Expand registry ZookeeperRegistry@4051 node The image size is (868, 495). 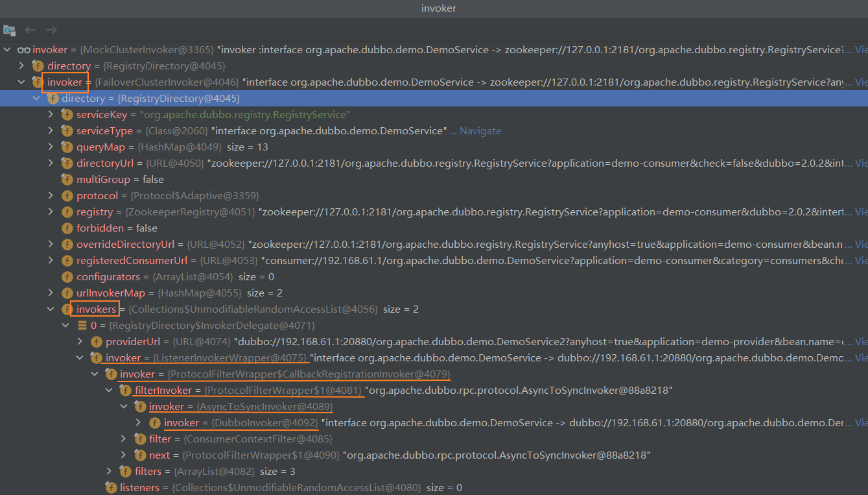51,212
